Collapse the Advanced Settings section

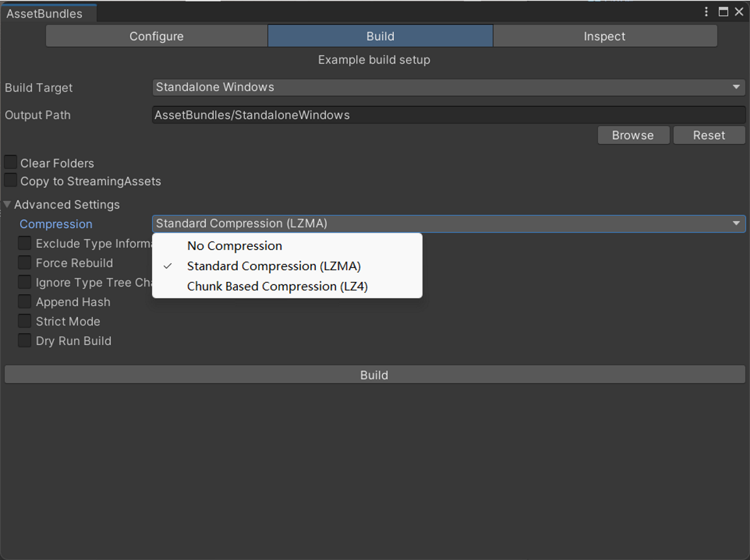click(8, 205)
